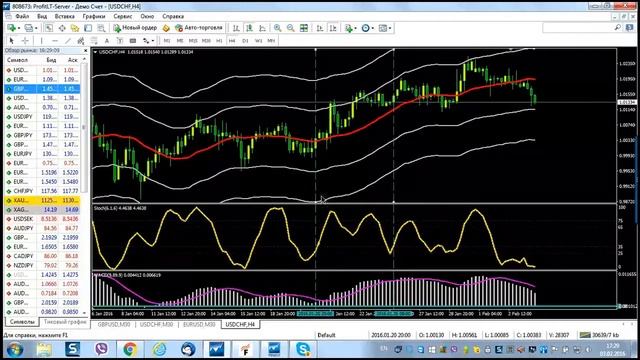Open the profiles icon in toolbar
640x360 pixels.
point(29,28)
